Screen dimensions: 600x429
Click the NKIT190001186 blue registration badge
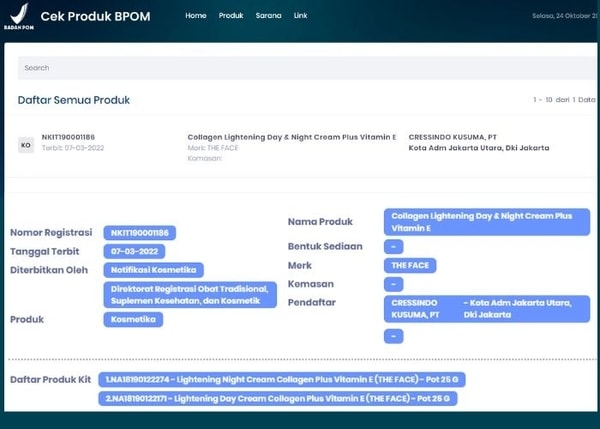tap(140, 233)
